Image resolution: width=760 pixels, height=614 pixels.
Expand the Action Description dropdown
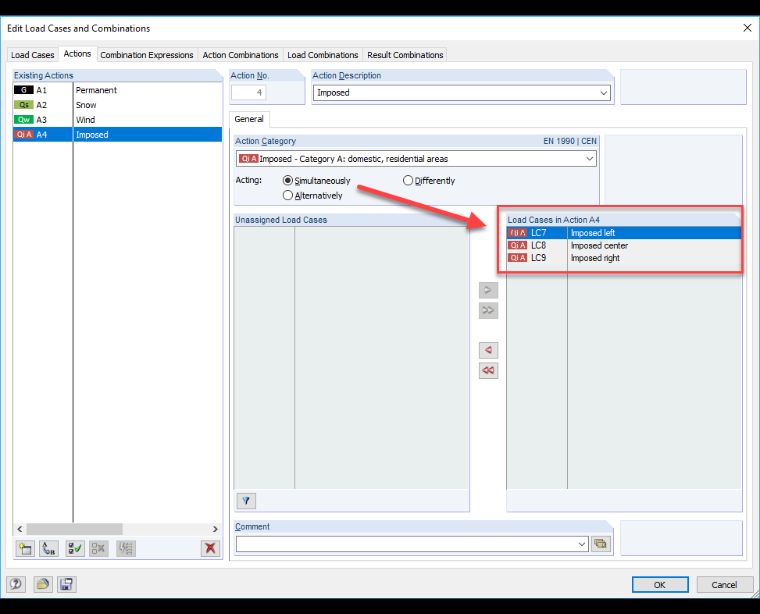pyautogui.click(x=603, y=93)
